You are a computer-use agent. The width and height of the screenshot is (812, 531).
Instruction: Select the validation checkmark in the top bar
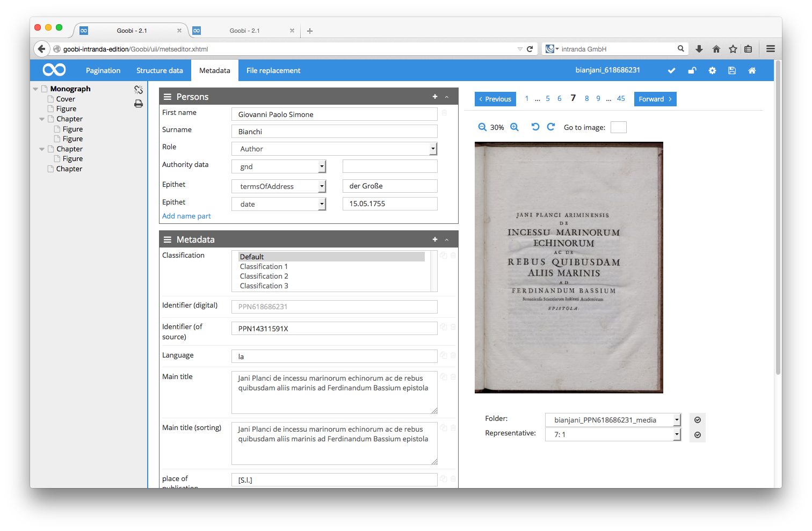pyautogui.click(x=671, y=70)
